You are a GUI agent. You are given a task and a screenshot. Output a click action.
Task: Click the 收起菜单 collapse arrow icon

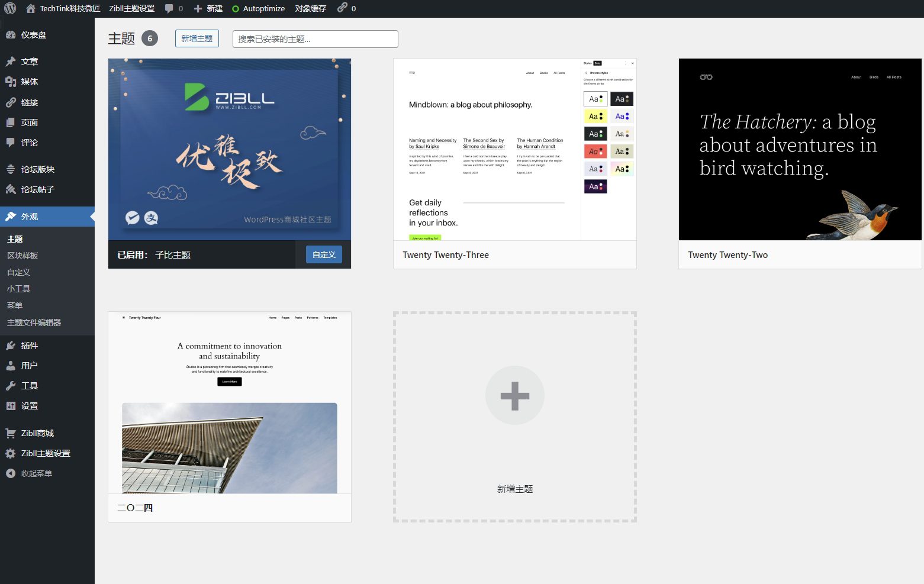point(11,473)
